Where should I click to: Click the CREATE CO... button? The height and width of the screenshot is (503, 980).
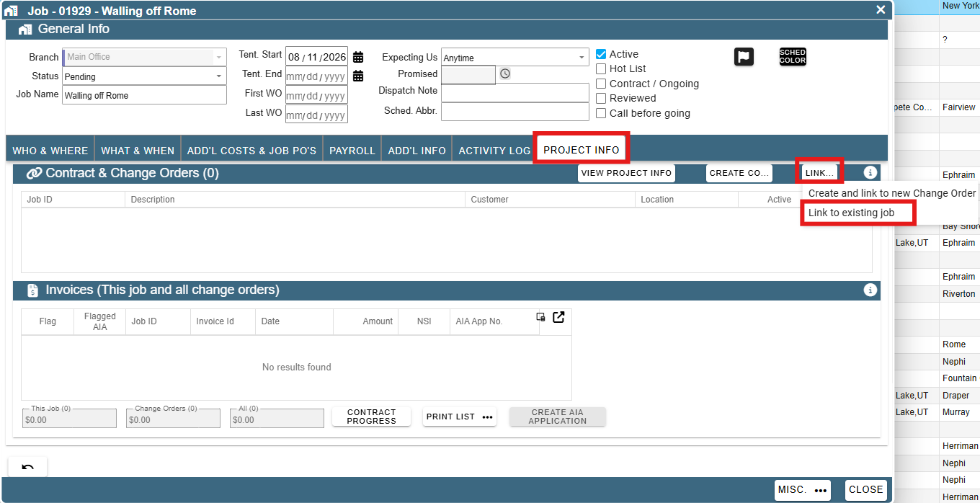coord(739,173)
